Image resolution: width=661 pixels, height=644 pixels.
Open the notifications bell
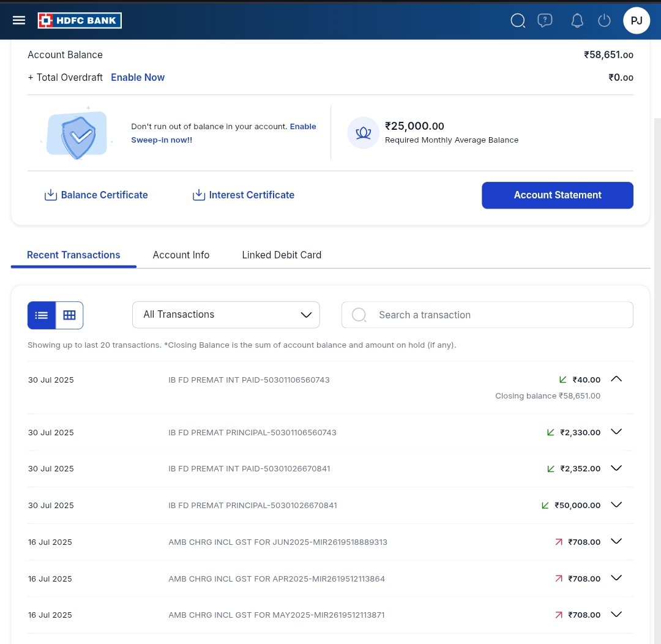pos(577,20)
